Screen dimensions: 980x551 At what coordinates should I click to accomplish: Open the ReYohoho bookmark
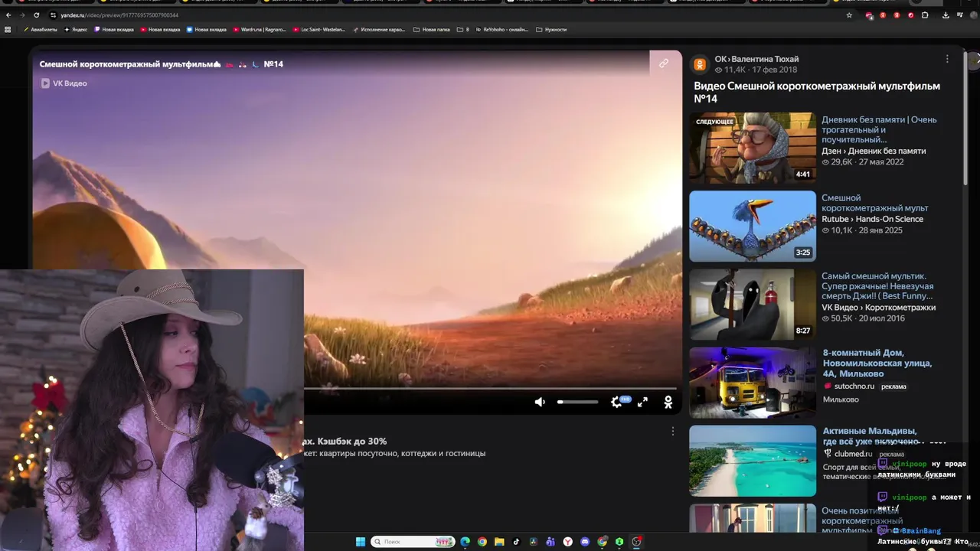click(502, 29)
